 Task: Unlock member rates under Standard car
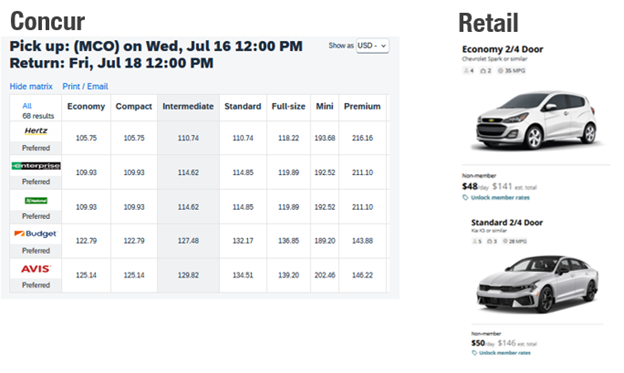(x=505, y=353)
